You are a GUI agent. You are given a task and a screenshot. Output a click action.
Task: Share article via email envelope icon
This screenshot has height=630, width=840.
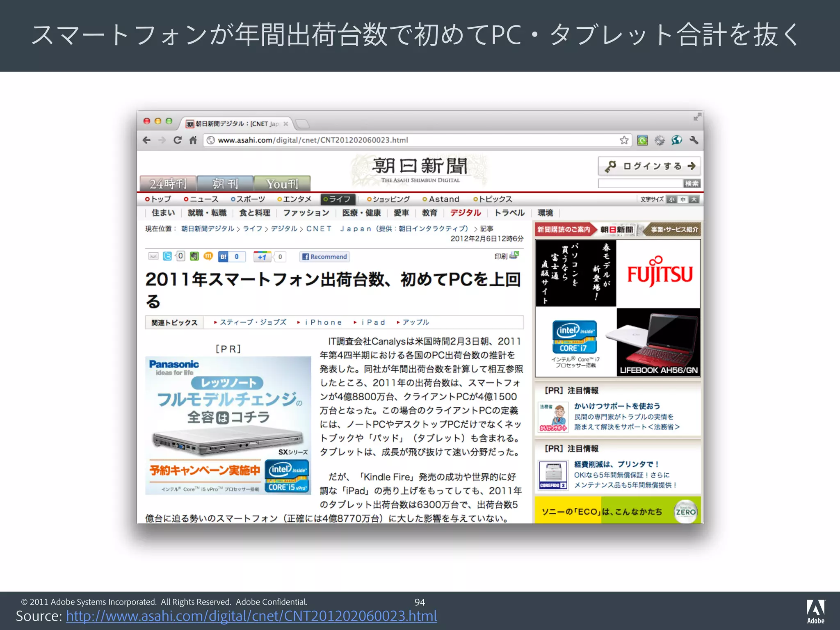153,256
